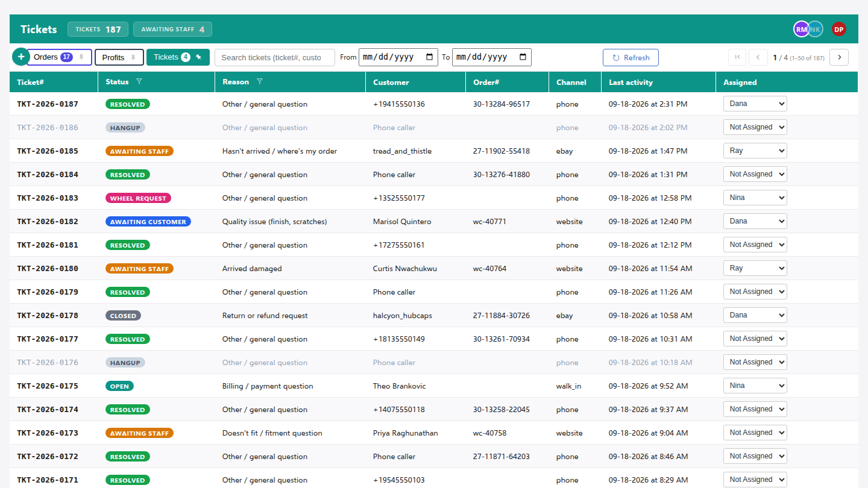868x488 pixels.
Task: Click the Open status badge on TKT-2026-0175
Action: coord(119,386)
